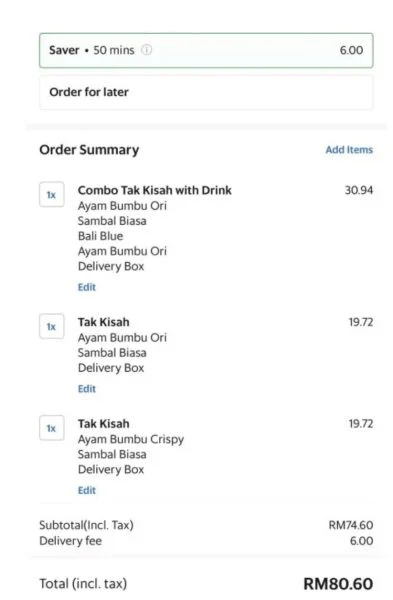Tap Add Items link in Order Summary
Image resolution: width=393 pixels, height=600 pixels.
pos(349,150)
